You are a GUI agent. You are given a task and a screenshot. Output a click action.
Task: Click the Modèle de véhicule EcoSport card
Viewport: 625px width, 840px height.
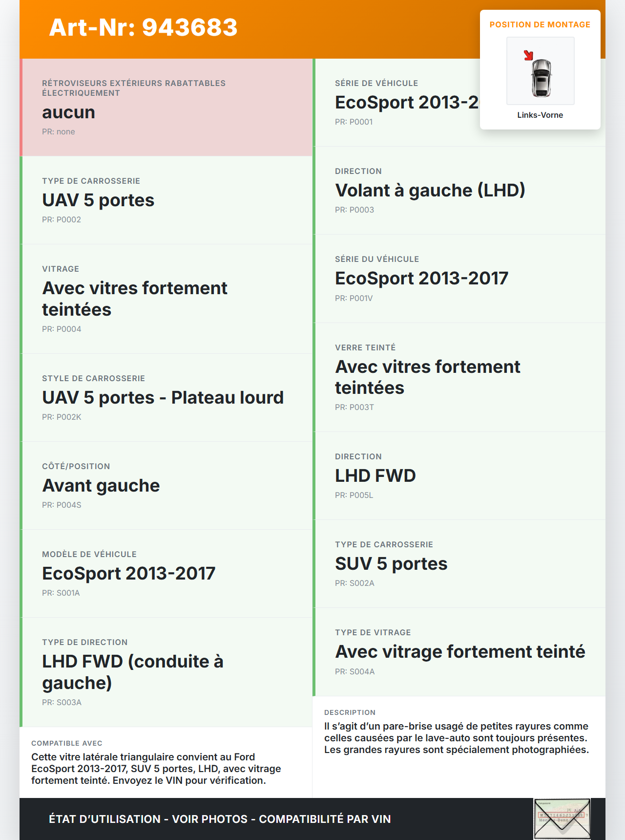click(167, 574)
